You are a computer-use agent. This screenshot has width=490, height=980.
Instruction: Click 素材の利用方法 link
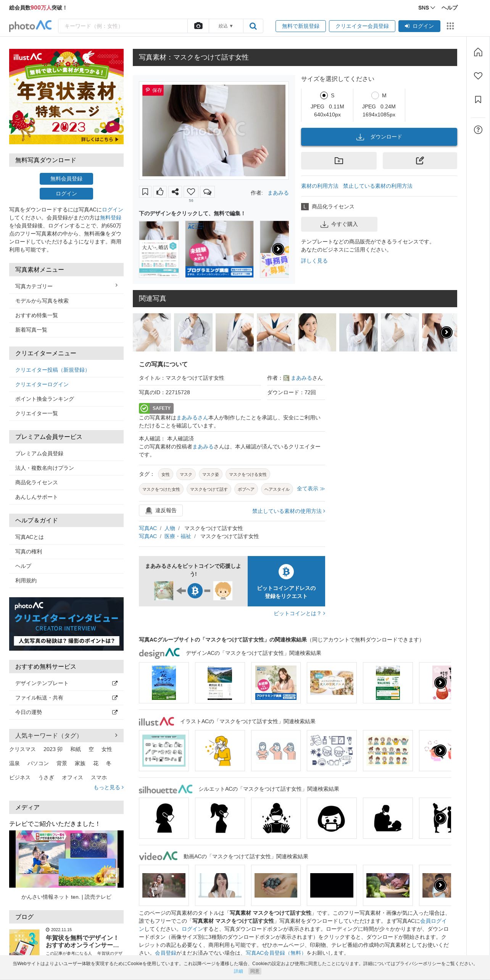pyautogui.click(x=320, y=186)
